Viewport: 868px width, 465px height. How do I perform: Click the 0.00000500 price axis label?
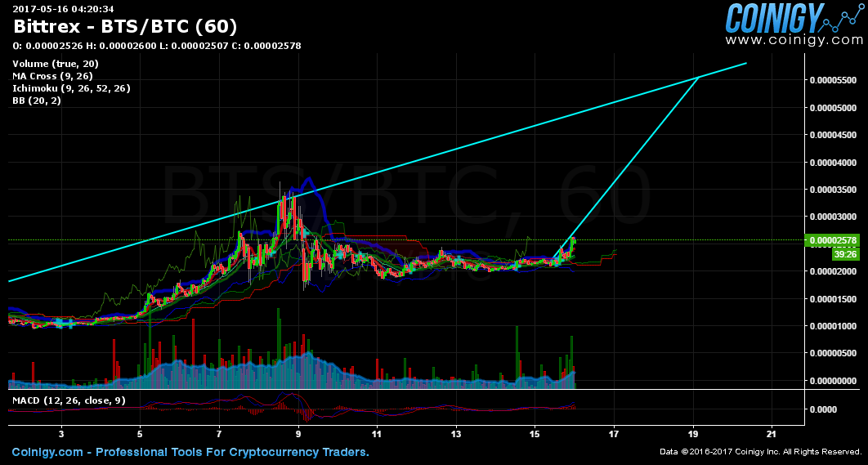point(834,353)
